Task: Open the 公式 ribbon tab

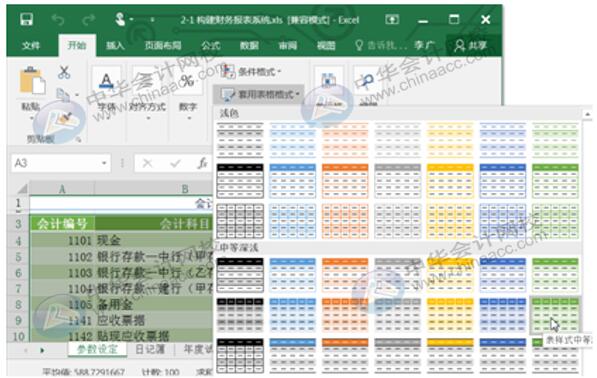Action: [x=210, y=46]
